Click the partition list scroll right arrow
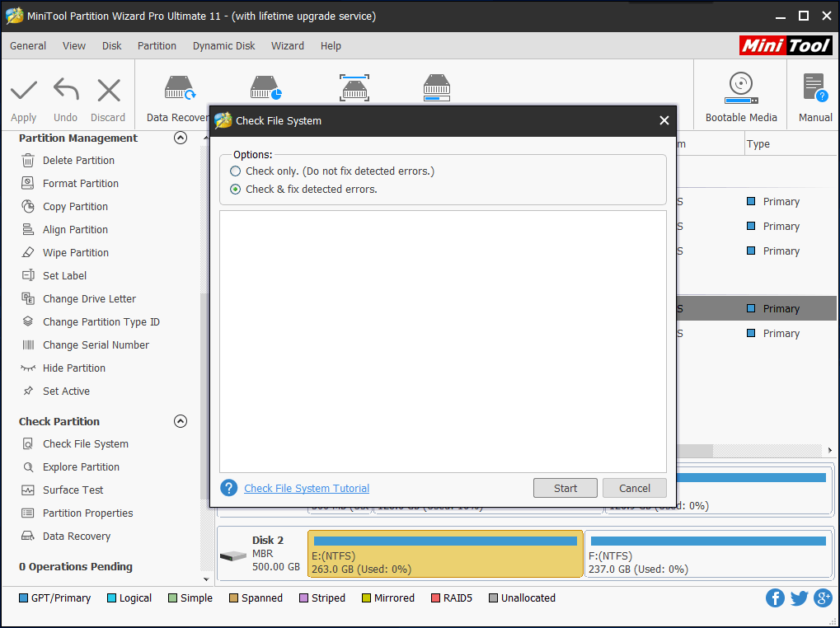Image resolution: width=840 pixels, height=628 pixels. (x=830, y=450)
